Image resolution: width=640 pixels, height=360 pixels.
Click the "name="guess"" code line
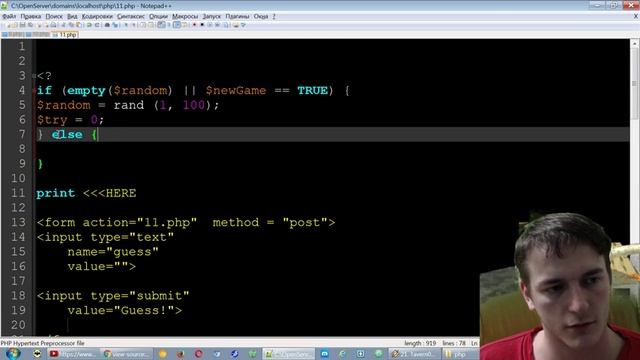pos(113,252)
